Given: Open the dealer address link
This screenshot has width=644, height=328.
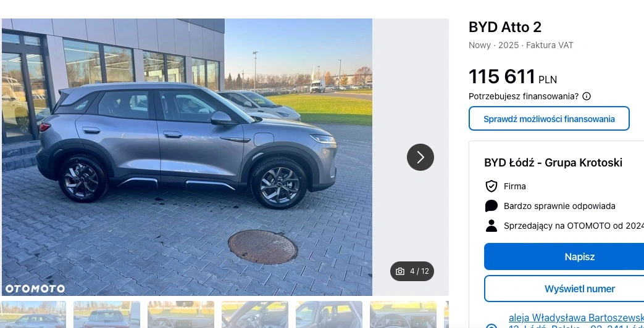Looking at the screenshot, I should pyautogui.click(x=576, y=322).
